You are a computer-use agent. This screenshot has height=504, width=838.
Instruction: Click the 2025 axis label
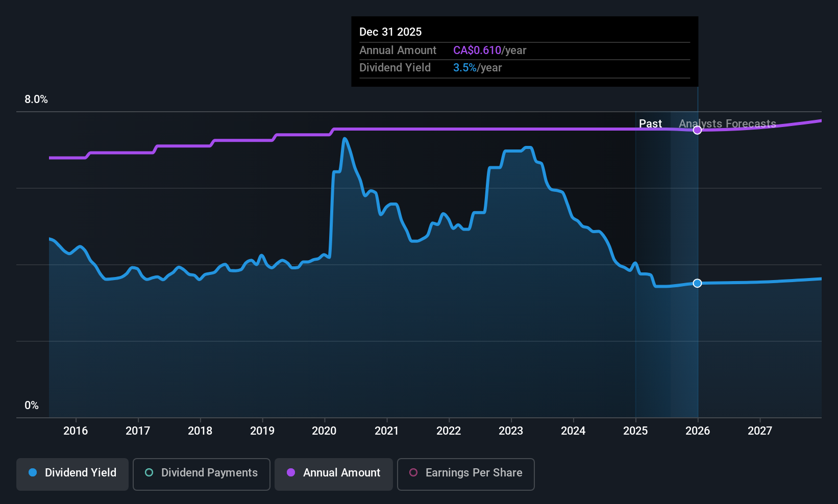click(x=635, y=431)
